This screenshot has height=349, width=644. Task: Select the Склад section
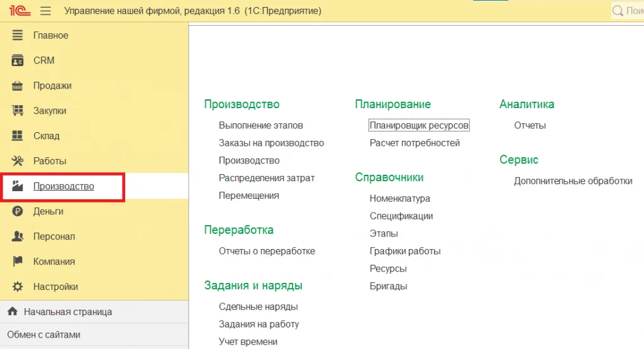tap(47, 135)
